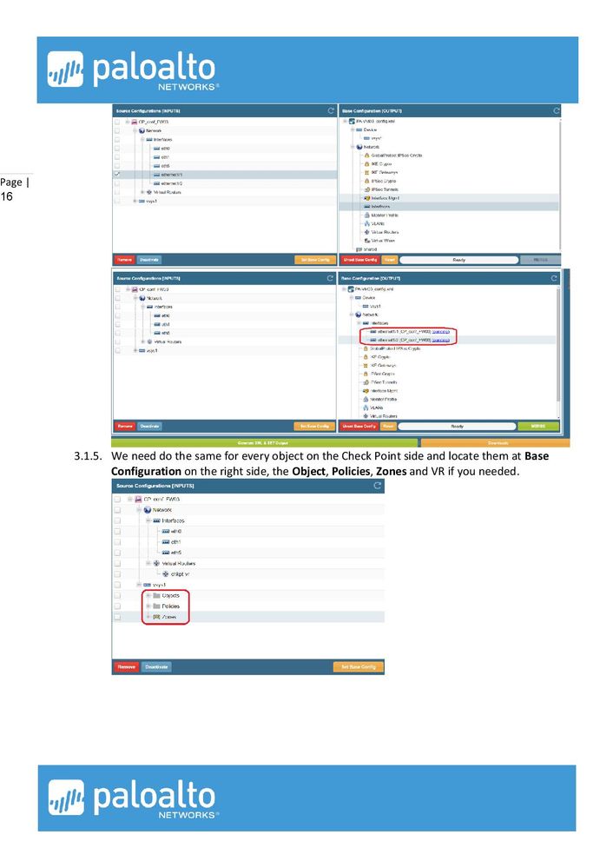Click Set Base Config below the Zones tree
Screen dimensions: 613x868
tap(359, 667)
